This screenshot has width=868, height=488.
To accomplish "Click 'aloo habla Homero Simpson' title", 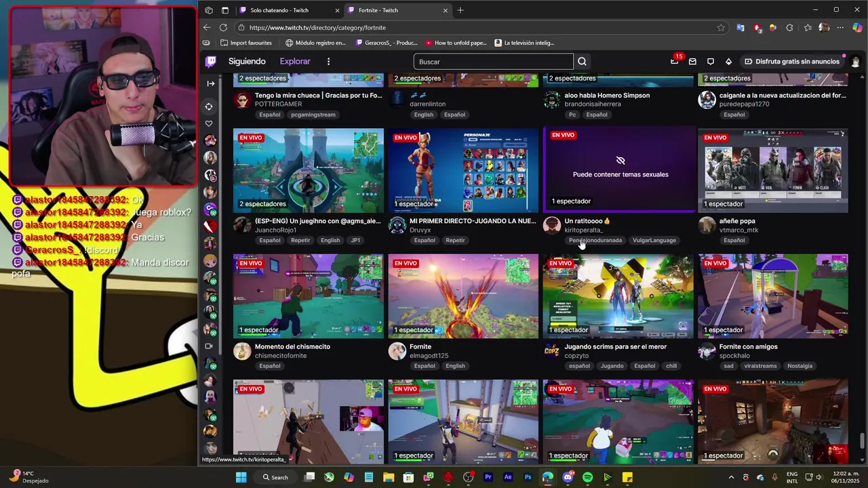I will click(607, 96).
